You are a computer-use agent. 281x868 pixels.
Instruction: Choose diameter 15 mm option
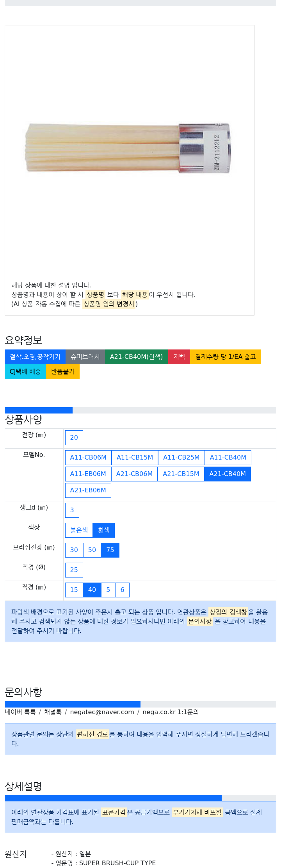click(x=74, y=590)
